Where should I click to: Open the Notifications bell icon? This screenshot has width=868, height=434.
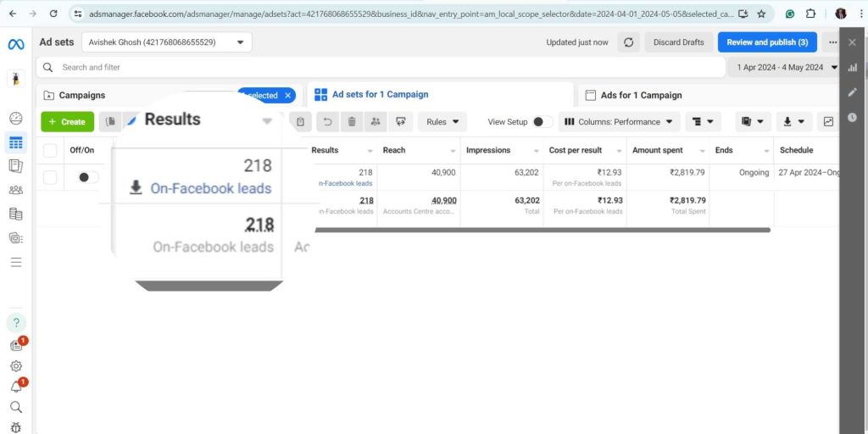[x=16, y=387]
